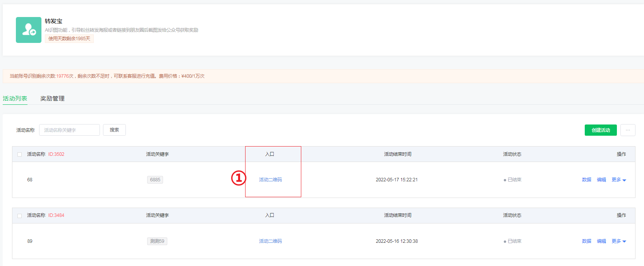Click the 使用天数剩余1985天 badge
644x266 pixels.
(x=69, y=39)
